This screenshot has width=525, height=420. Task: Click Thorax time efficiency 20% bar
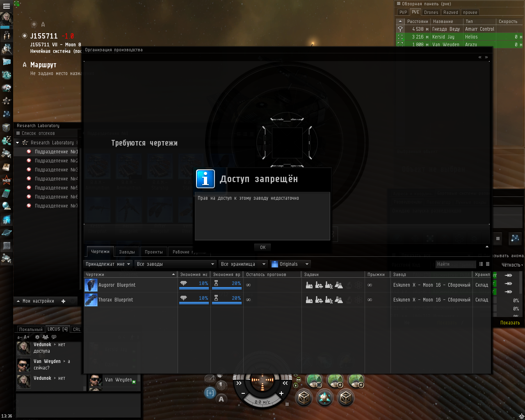coord(227,300)
